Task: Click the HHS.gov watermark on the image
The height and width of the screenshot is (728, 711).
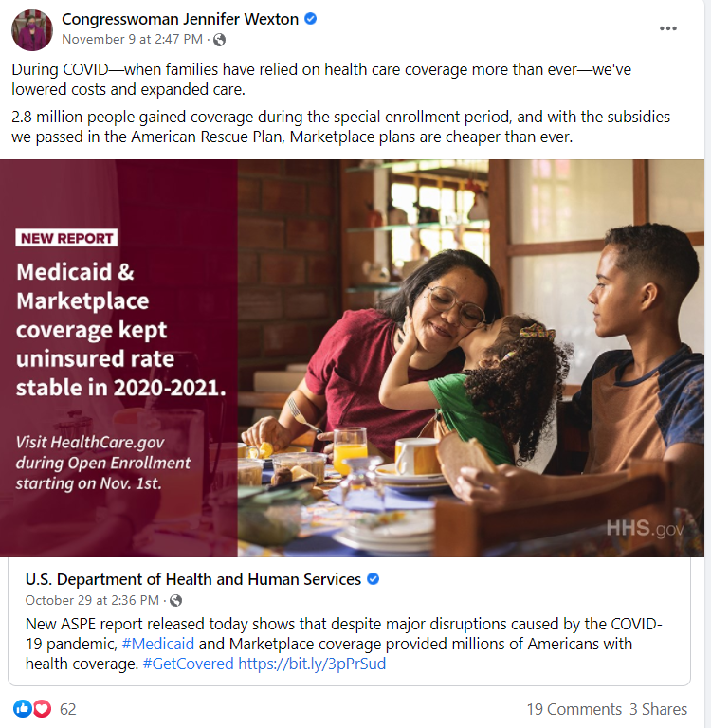Action: pyautogui.click(x=645, y=528)
